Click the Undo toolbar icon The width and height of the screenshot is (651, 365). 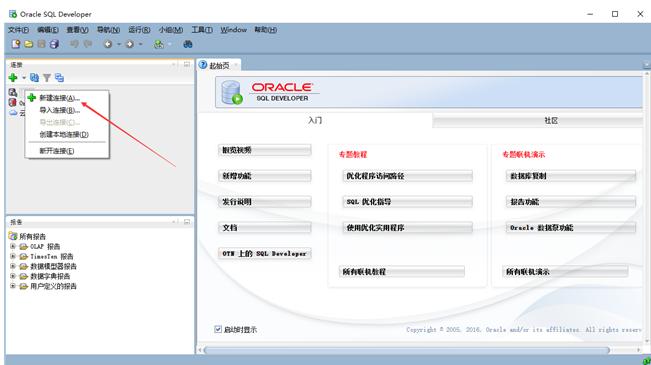pyautogui.click(x=74, y=44)
